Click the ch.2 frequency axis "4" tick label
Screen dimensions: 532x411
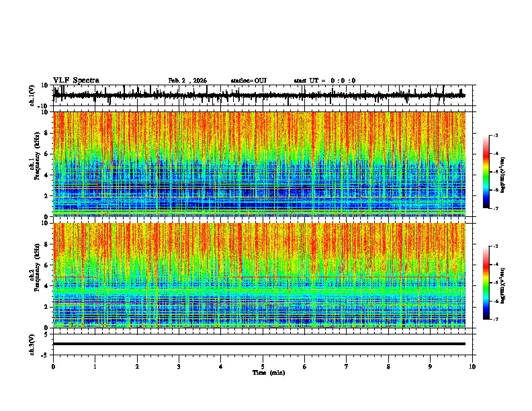click(46, 286)
